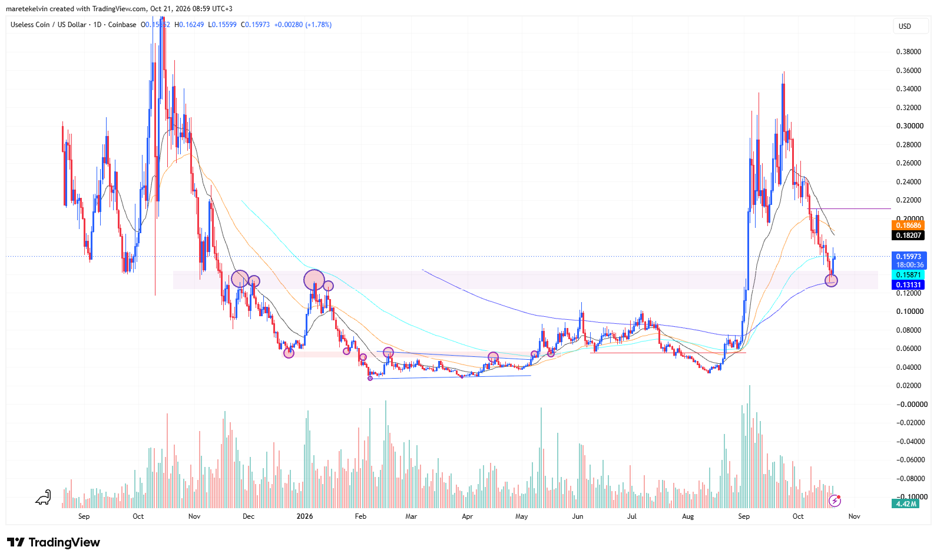Click the Jul label on time axis

click(x=632, y=516)
